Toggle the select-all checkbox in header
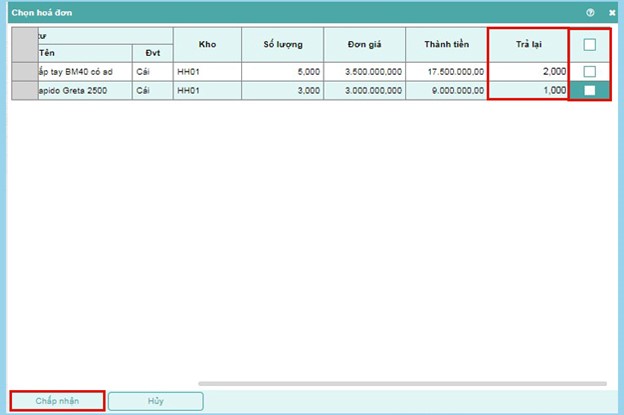 (x=590, y=44)
